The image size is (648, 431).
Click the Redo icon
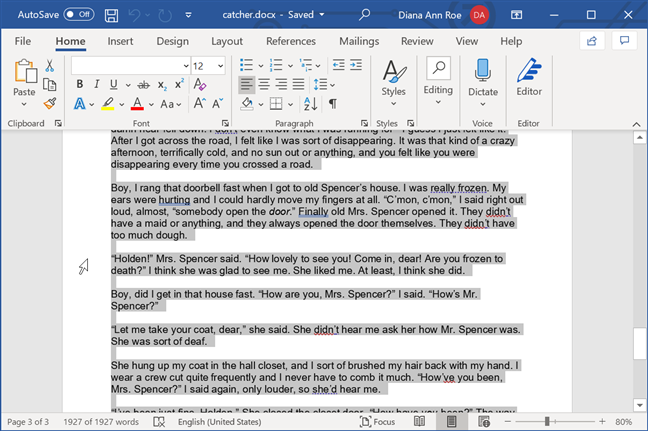(165, 15)
